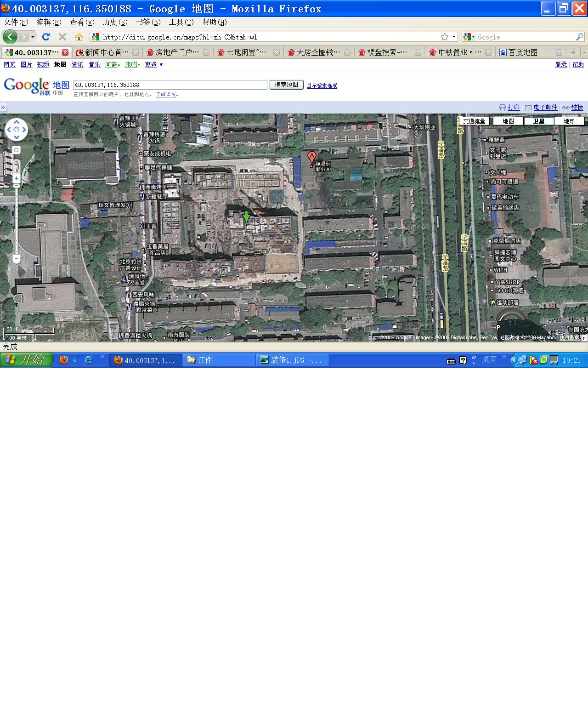Zoom in with the plus button
The image size is (588, 706).
coord(17,178)
